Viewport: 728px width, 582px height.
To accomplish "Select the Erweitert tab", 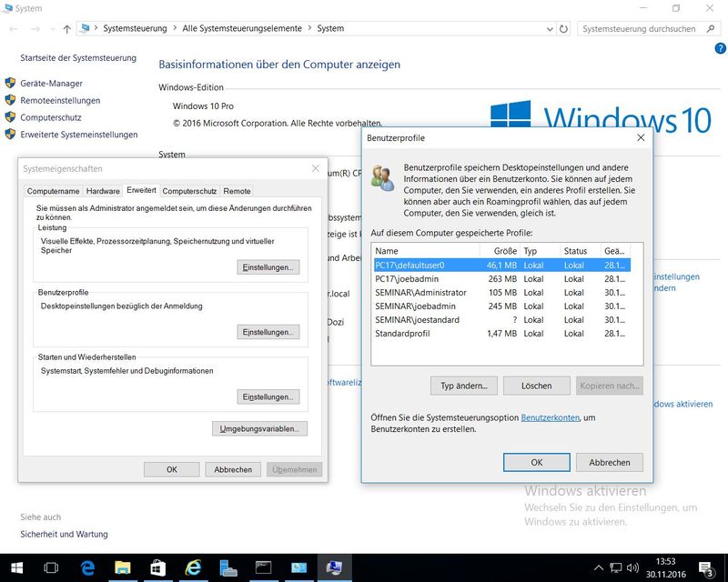I will pyautogui.click(x=141, y=190).
